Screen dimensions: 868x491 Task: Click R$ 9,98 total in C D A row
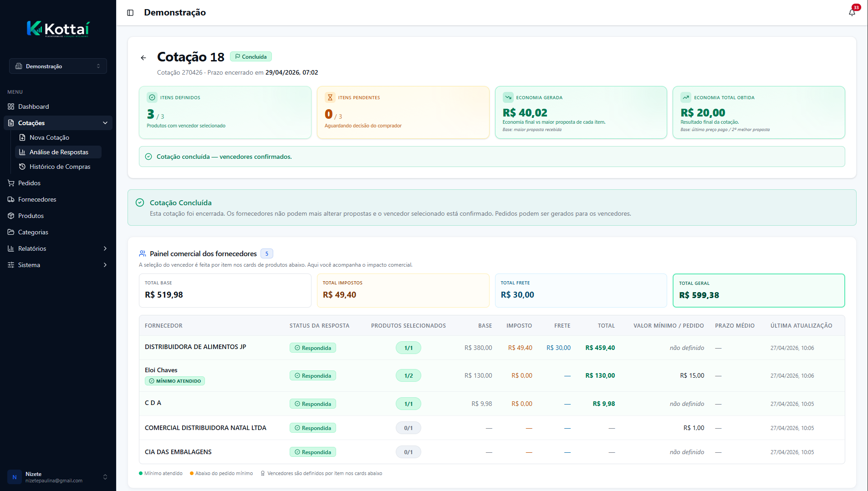click(604, 404)
